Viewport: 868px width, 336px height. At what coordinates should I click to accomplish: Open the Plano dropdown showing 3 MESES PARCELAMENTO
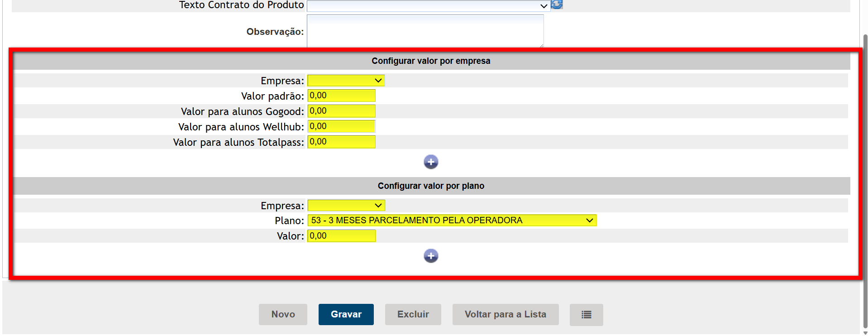[452, 221]
